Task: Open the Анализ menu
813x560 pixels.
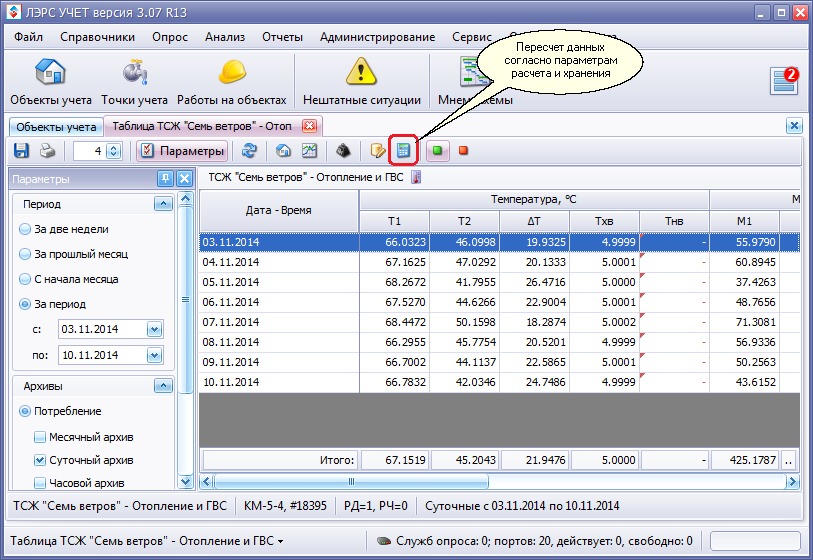Action: pyautogui.click(x=225, y=37)
